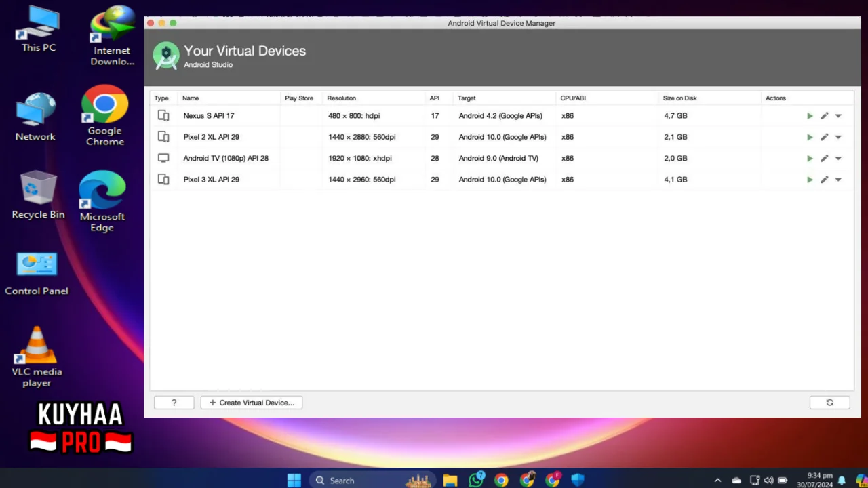This screenshot has height=488, width=868.
Task: Open help with the question mark button
Action: [174, 403]
